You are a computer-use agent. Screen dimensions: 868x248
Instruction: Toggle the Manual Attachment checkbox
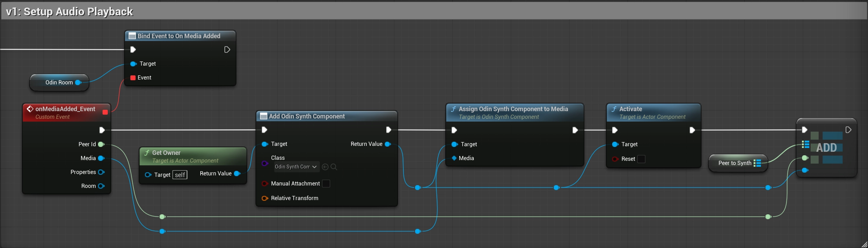(x=326, y=184)
